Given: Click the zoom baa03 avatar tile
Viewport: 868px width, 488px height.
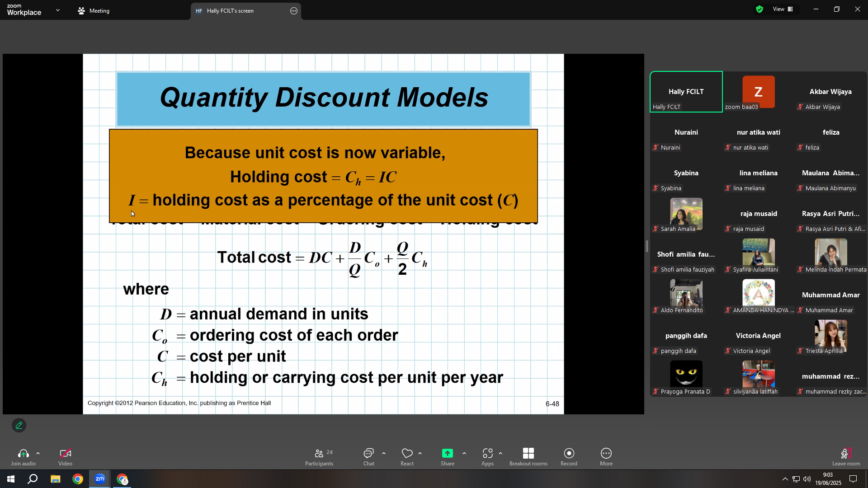Looking at the screenshot, I should (759, 92).
